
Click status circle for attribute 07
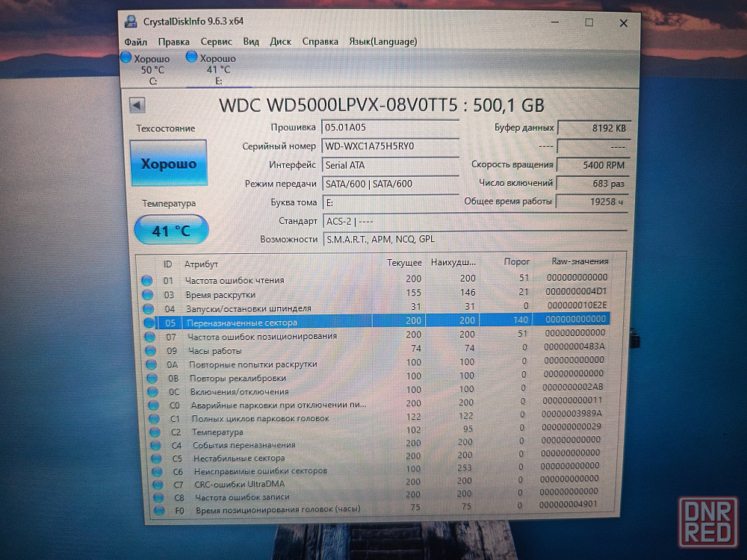(150, 337)
